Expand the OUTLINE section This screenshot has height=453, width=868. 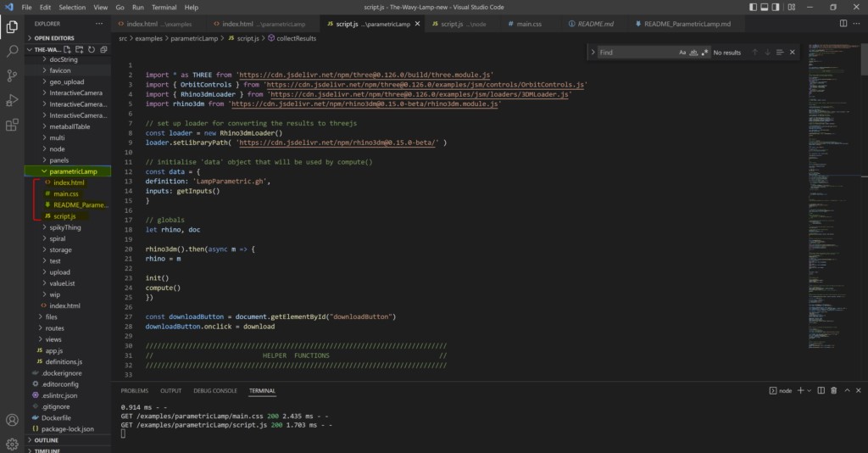(x=47, y=440)
